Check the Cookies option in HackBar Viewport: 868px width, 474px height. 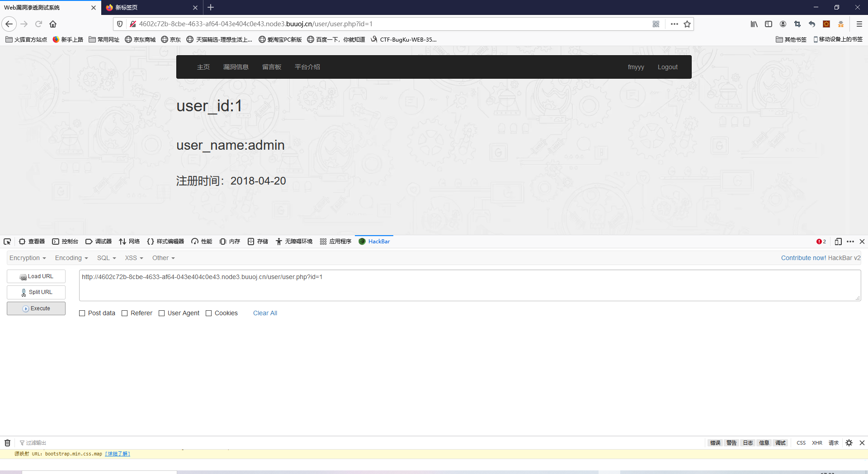[x=208, y=313]
